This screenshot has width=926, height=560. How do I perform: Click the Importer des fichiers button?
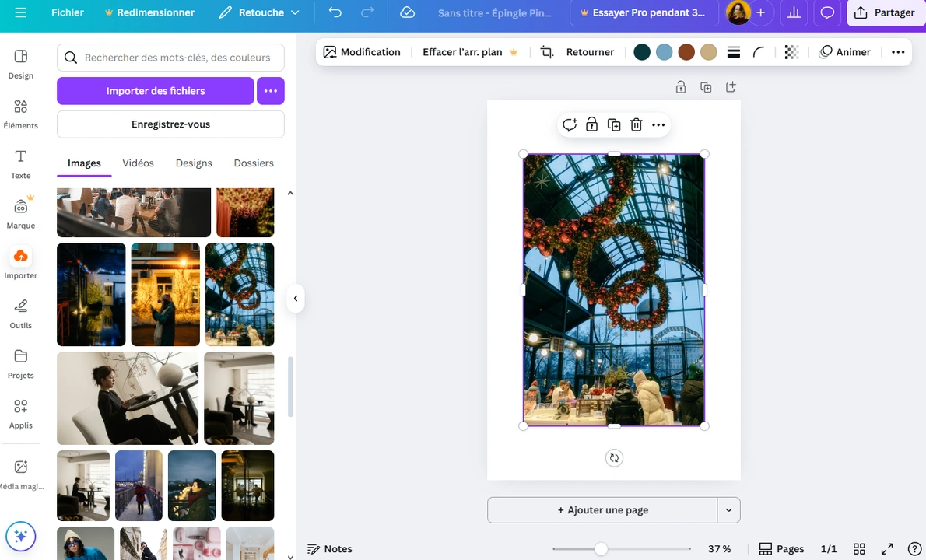coord(155,91)
